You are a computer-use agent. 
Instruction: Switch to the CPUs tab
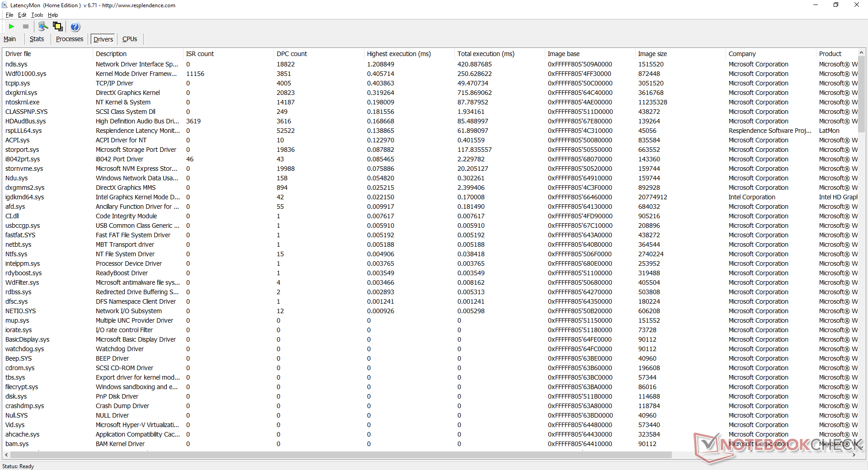click(130, 39)
